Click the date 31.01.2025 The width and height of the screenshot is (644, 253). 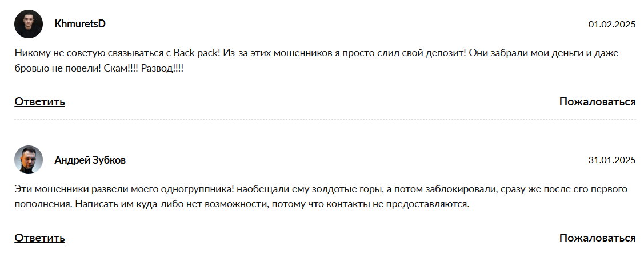click(x=612, y=160)
